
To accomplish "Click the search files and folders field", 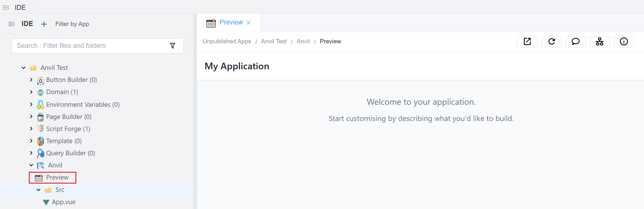I will 90,46.
